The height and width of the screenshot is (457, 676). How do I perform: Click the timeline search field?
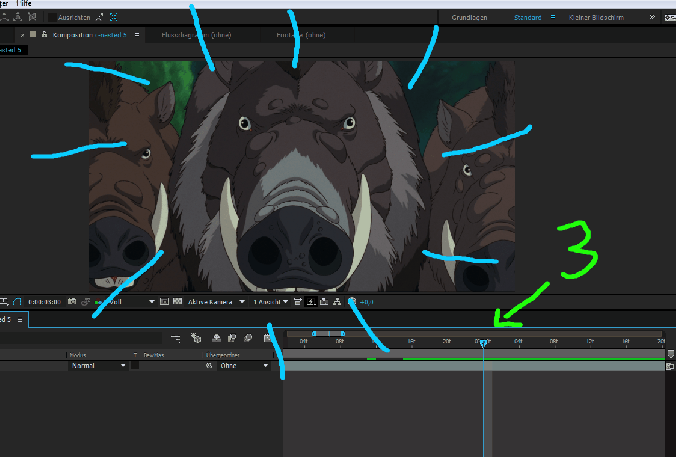pos(82,339)
